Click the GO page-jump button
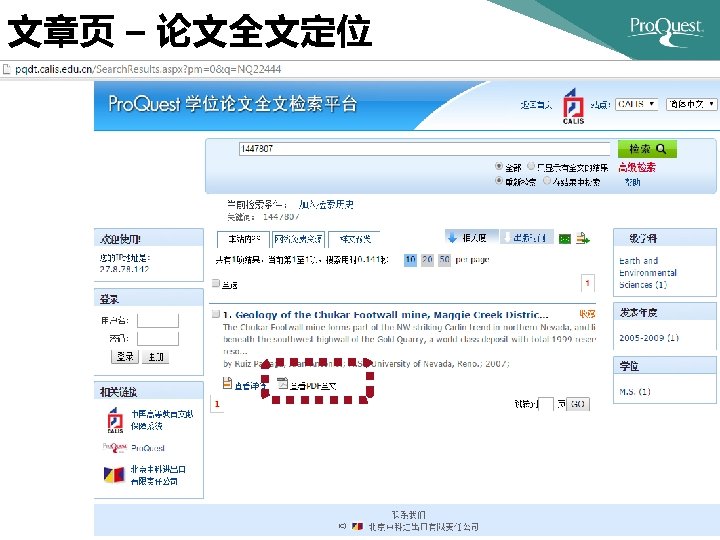The width and height of the screenshot is (720, 540). pyautogui.click(x=578, y=404)
